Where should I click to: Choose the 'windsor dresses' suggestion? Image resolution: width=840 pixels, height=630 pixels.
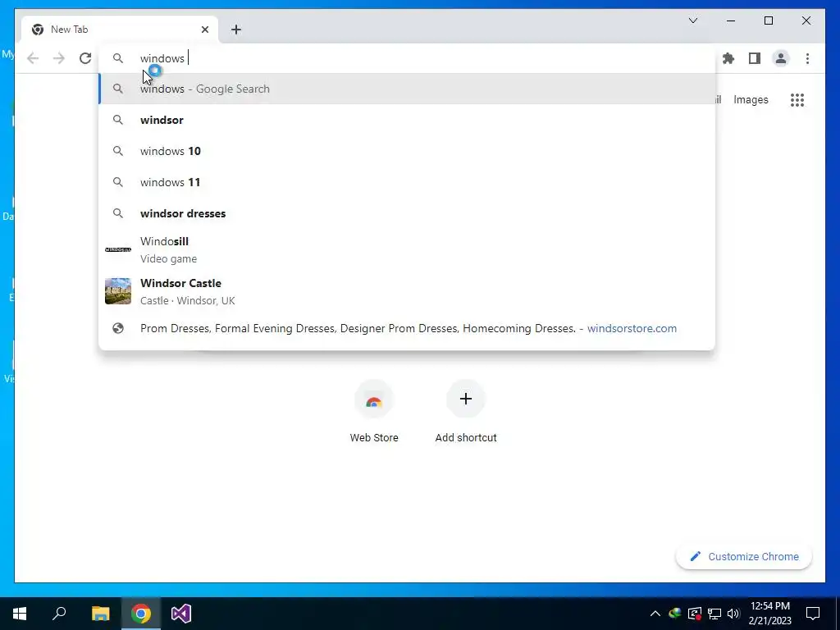[407, 213]
